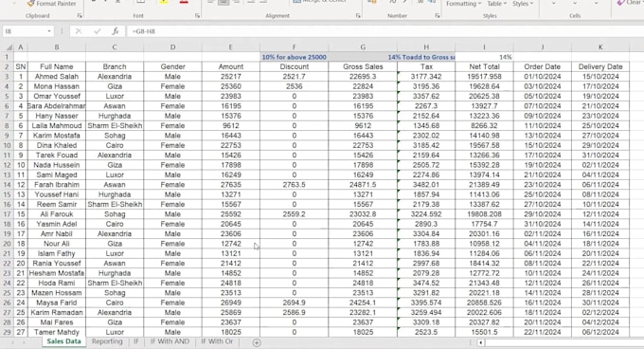This screenshot has height=349, width=644.
Task: Select the '10% for above 25000' note cell
Action: pos(295,57)
